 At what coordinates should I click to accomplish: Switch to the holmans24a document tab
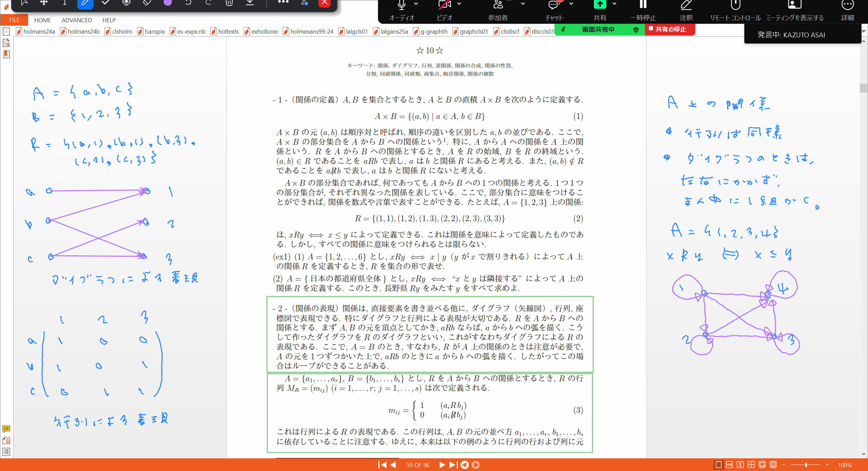(x=36, y=32)
